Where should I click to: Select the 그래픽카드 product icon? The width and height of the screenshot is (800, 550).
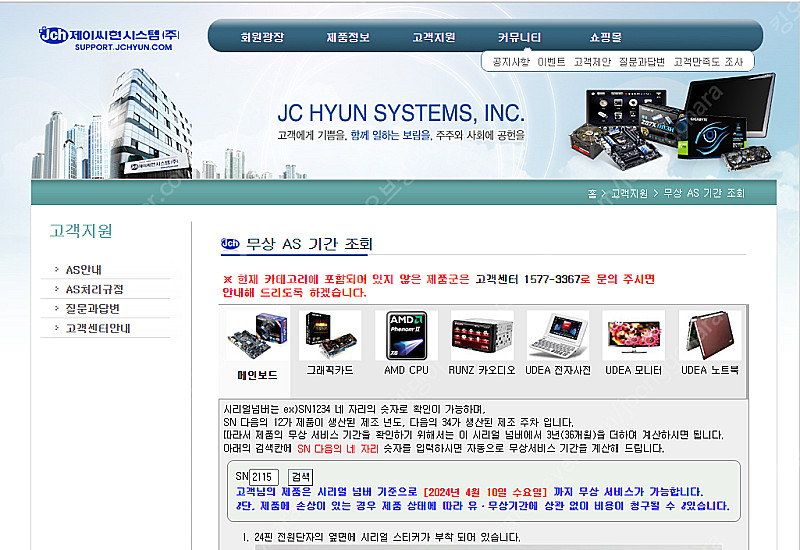click(330, 335)
